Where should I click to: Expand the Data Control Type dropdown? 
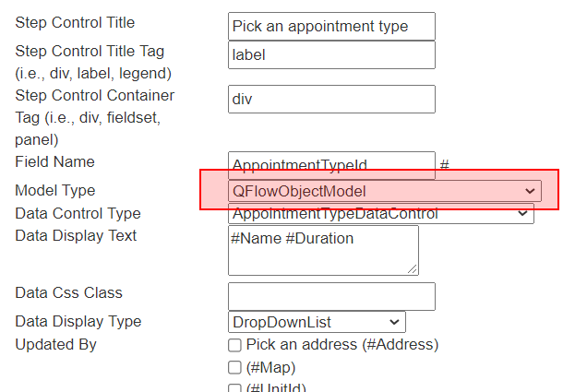[x=381, y=213]
